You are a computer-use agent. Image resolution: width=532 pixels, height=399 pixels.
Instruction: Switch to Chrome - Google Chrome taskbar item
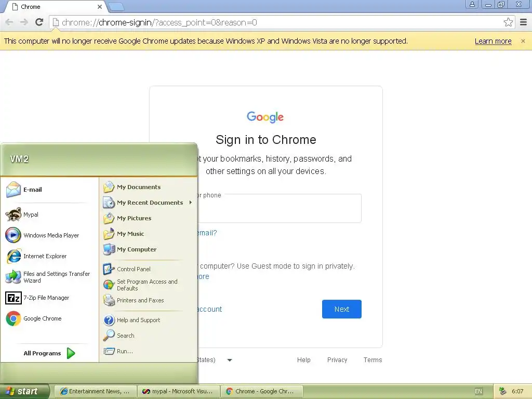point(262,392)
